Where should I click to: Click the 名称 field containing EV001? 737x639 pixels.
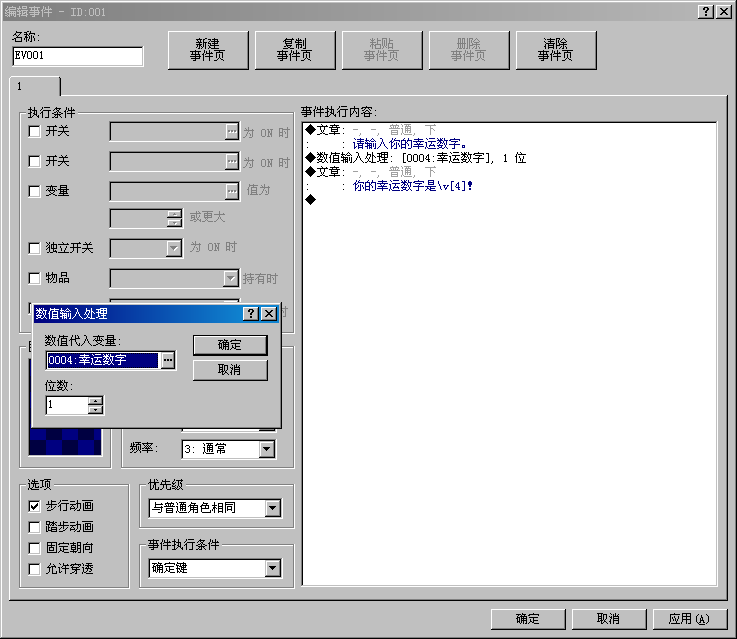78,56
